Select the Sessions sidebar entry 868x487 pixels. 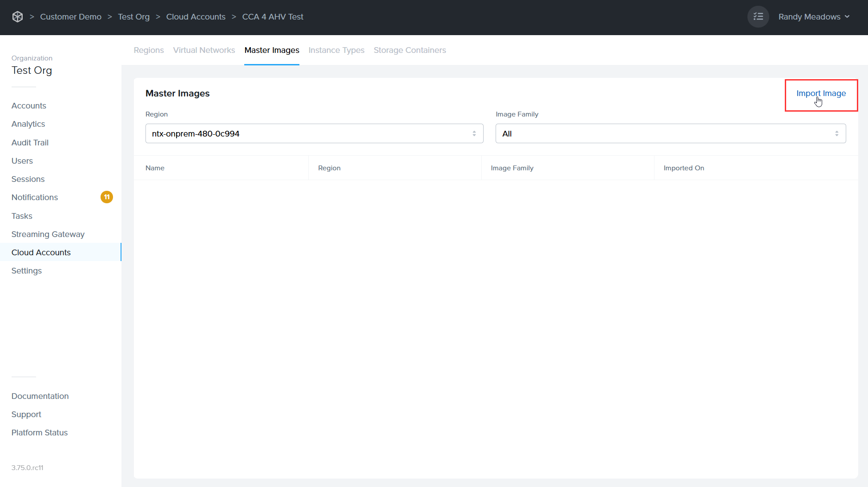pos(28,179)
